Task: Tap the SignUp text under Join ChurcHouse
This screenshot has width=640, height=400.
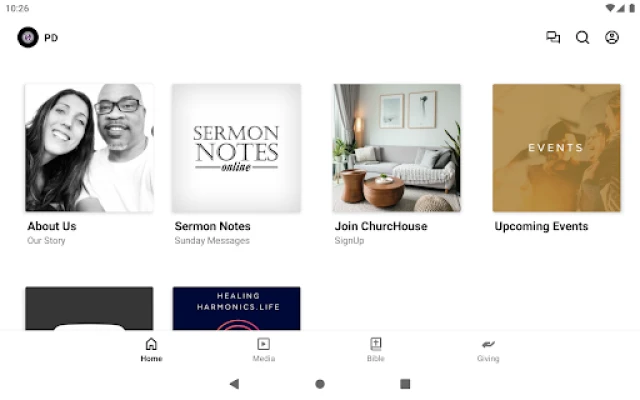Action: point(349,241)
